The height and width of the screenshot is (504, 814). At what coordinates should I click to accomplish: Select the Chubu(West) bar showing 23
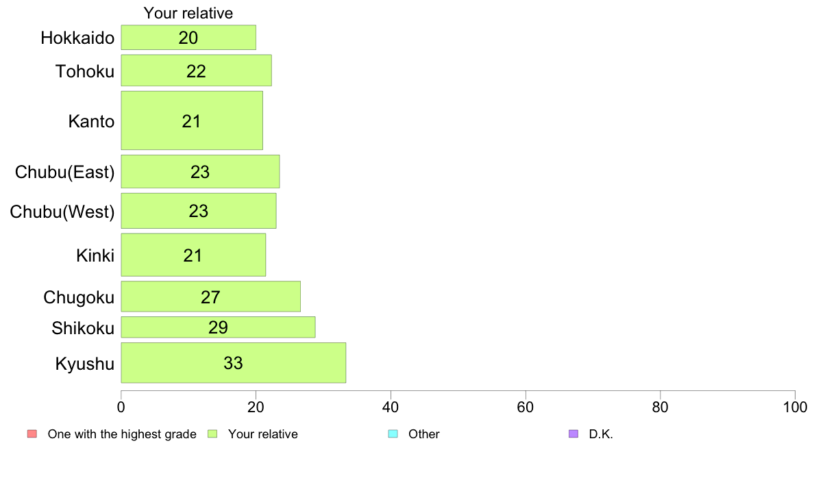198,211
